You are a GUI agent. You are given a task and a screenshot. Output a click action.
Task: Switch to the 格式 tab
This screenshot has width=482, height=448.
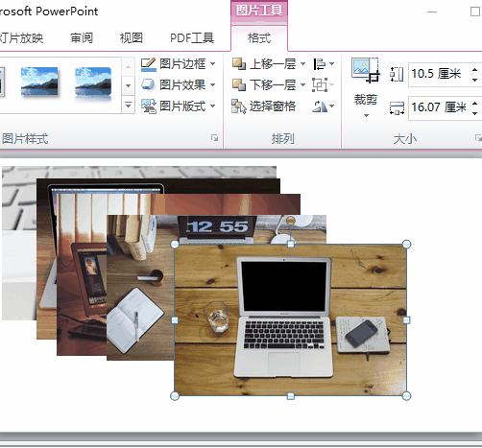point(259,38)
